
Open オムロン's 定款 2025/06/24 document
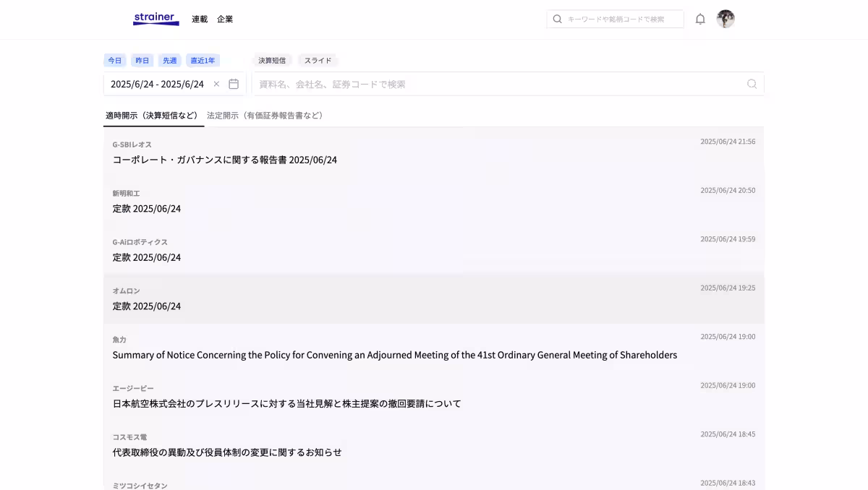[x=147, y=306]
